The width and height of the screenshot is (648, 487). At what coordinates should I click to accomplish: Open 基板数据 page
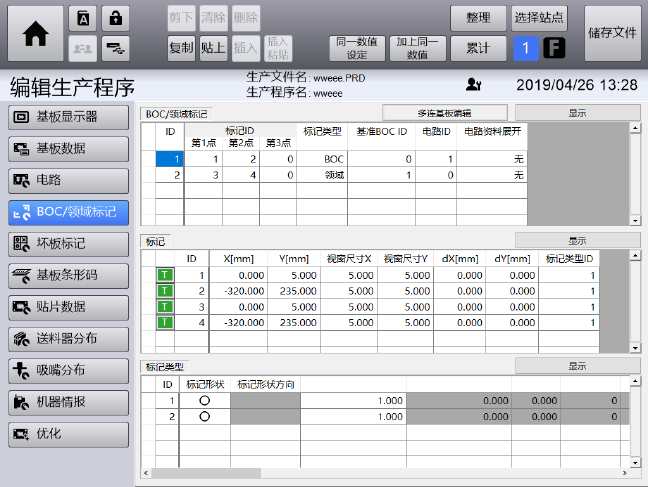click(69, 148)
